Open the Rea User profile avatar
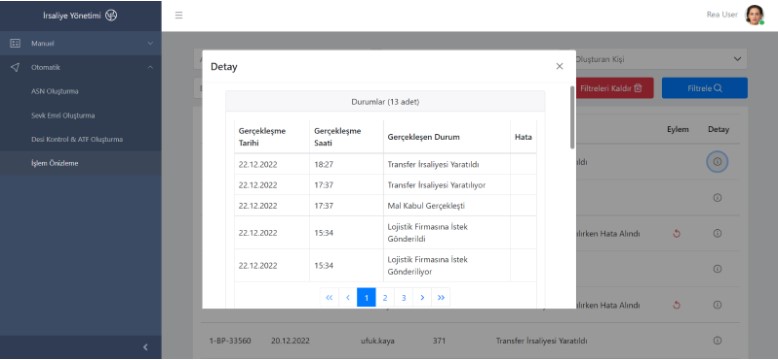Screen dimensions: 778x360 (x=755, y=15)
